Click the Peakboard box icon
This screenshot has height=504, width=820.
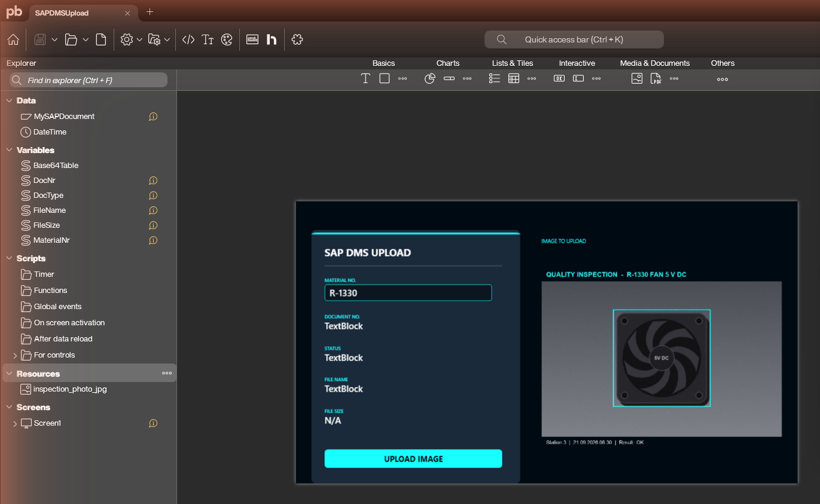point(252,40)
